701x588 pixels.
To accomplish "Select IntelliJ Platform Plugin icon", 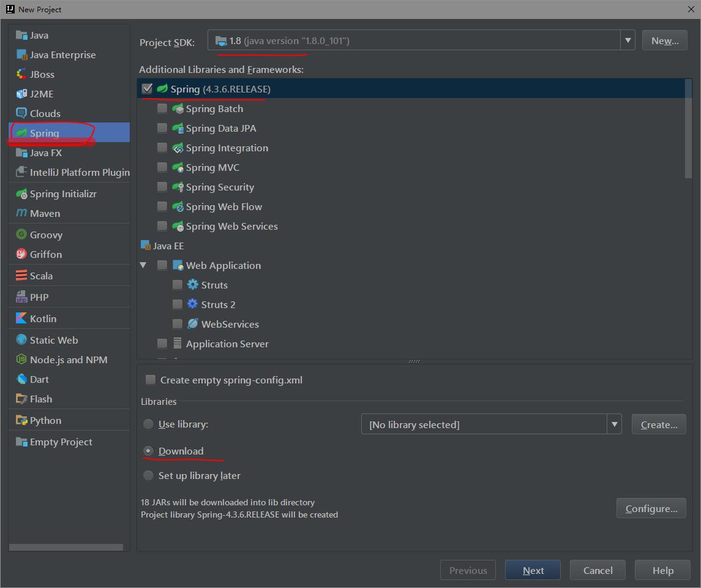I will [x=21, y=172].
